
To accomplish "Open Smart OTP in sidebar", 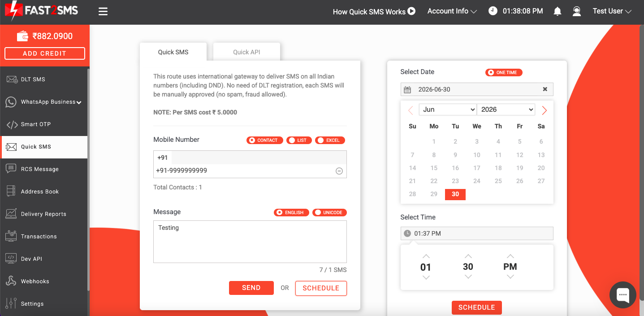I will coord(44,124).
